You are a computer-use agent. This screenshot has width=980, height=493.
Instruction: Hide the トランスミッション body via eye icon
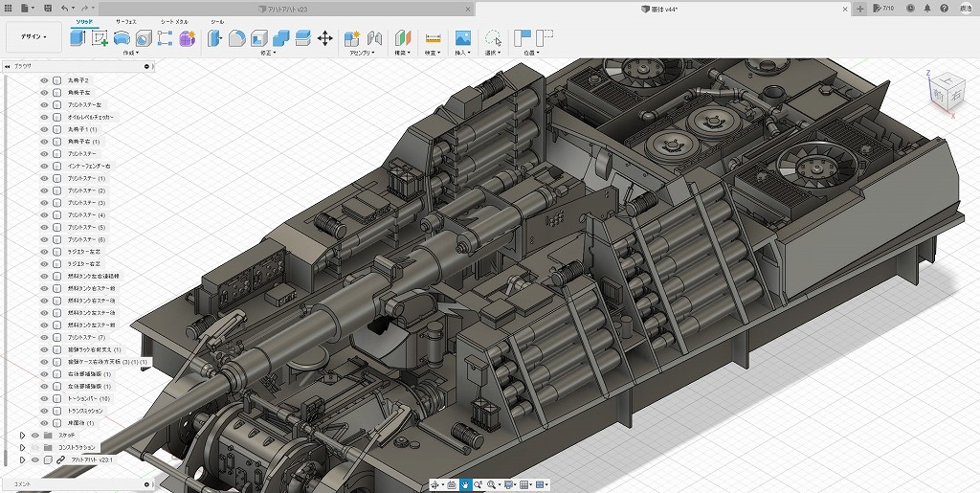tap(45, 411)
